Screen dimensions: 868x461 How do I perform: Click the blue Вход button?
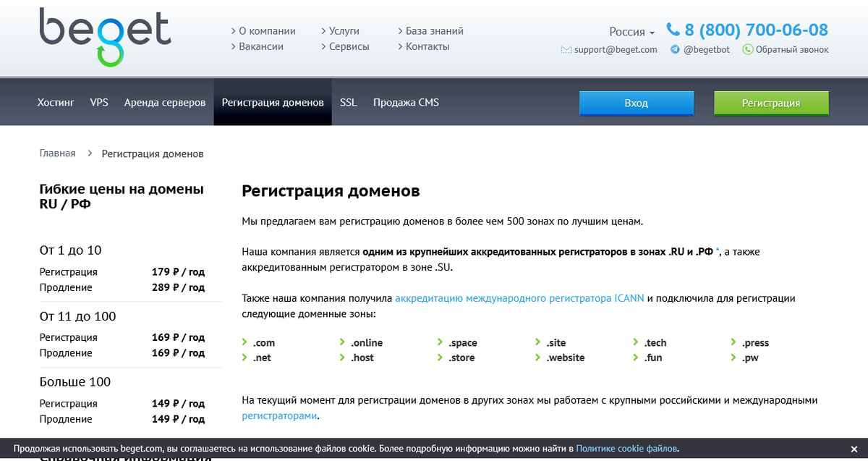point(636,103)
